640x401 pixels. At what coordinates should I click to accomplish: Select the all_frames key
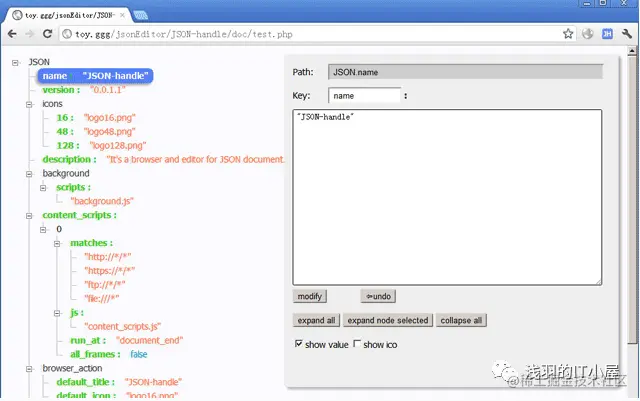pos(95,354)
